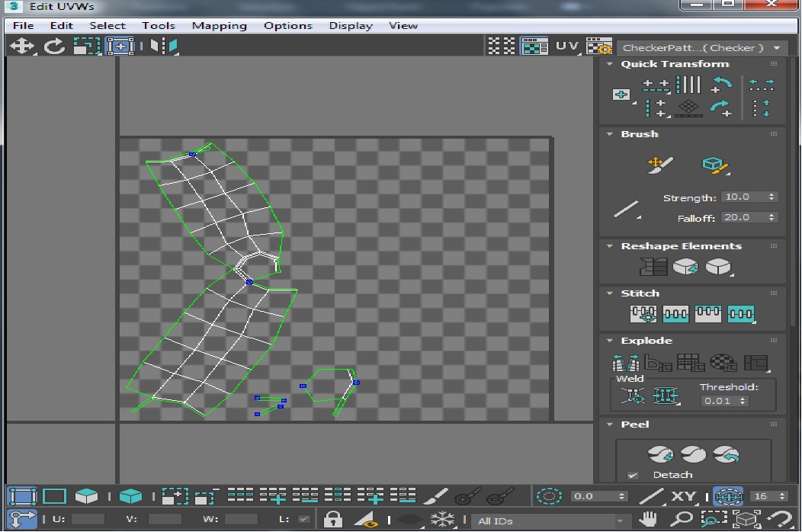This screenshot has width=802, height=532.
Task: Collapse the Quick Transform rollout
Action: point(610,64)
